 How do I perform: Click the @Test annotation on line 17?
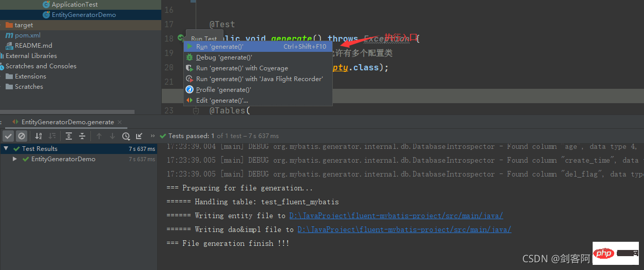[x=222, y=24]
